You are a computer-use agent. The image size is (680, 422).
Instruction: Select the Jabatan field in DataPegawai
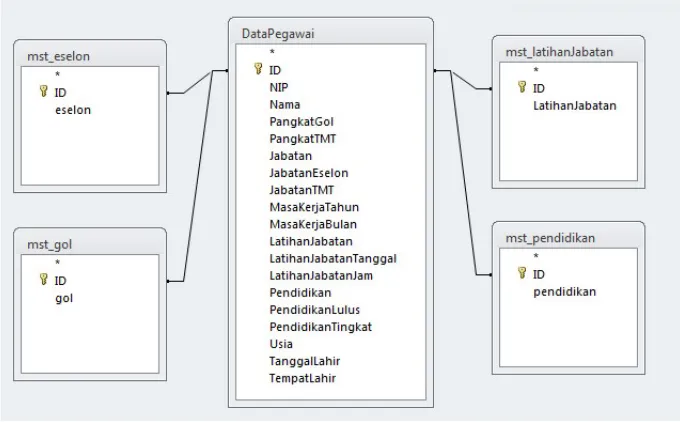tap(330, 156)
